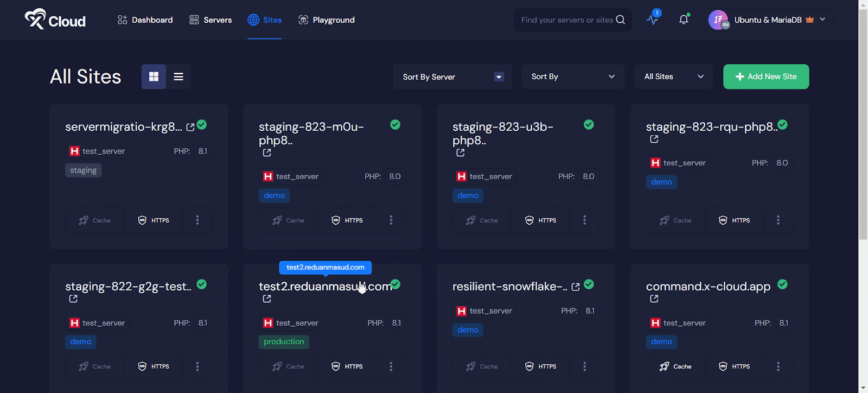This screenshot has height=393, width=868.
Task: Open external link for servermigratio-krg8 site
Action: coord(190,127)
